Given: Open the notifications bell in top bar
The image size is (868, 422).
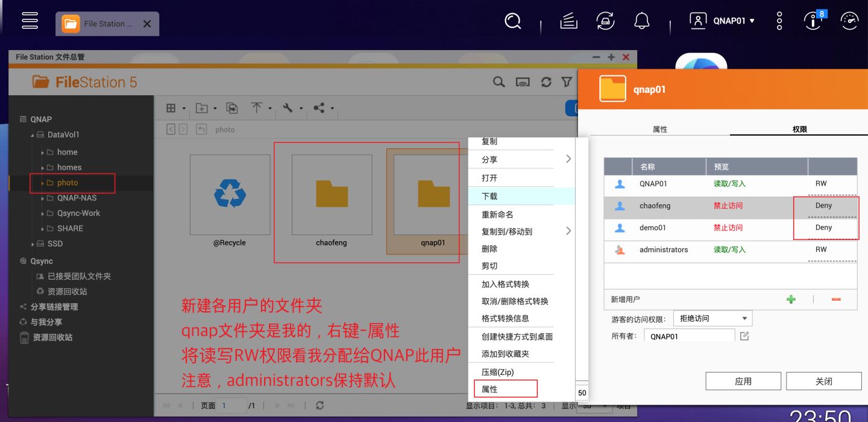Looking at the screenshot, I should (x=641, y=20).
